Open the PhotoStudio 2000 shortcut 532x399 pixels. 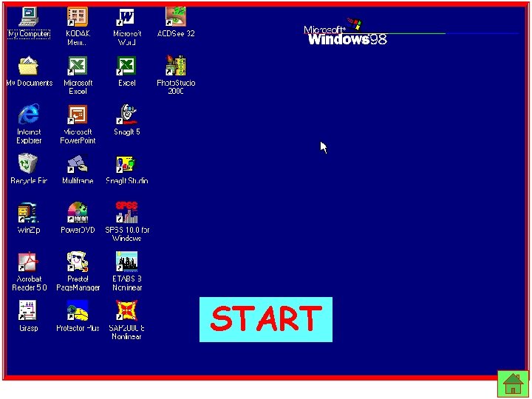pos(175,65)
